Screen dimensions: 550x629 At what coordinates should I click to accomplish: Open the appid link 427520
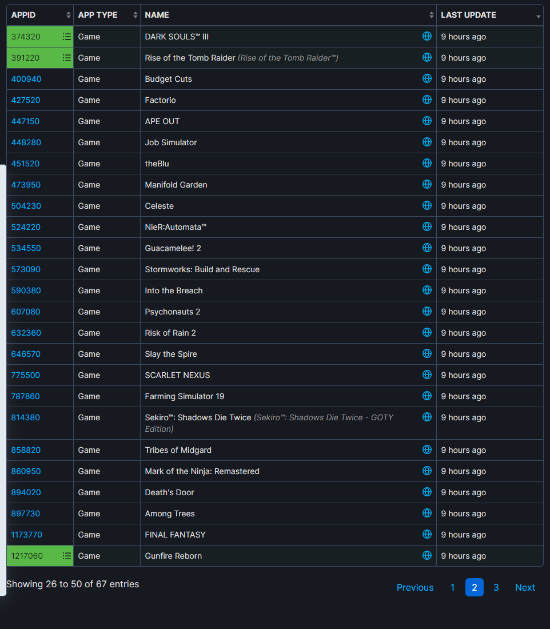tap(26, 100)
